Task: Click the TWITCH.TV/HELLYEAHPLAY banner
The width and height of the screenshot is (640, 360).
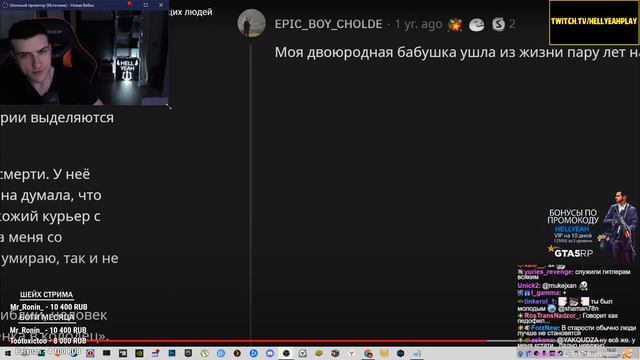Action: tap(593, 22)
